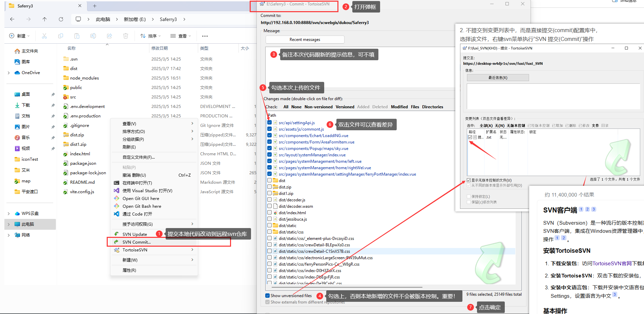Viewport: 644px width, 314px height.
Task: Select the 网络 network icon in sidebar
Action: pyautogui.click(x=17, y=235)
